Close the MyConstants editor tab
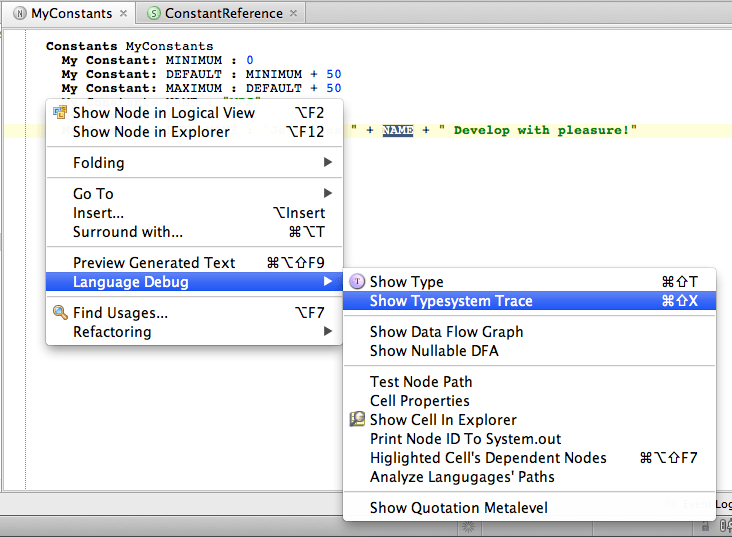This screenshot has width=732, height=537. 123,14
